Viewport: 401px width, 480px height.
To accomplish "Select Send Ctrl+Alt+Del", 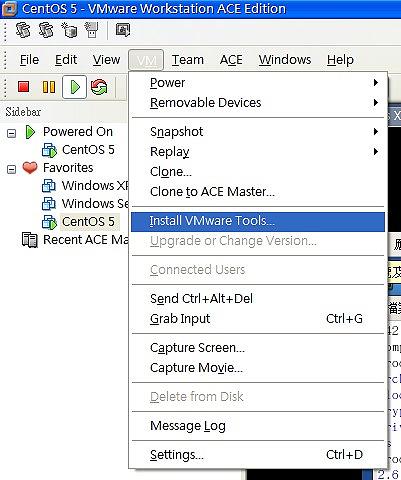I will click(258, 298).
